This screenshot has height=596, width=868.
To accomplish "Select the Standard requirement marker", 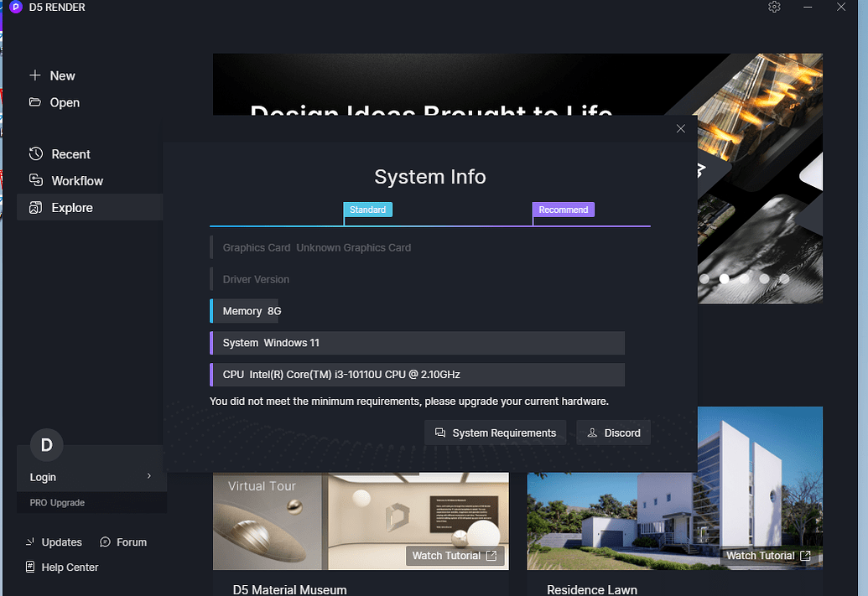I will 367,210.
